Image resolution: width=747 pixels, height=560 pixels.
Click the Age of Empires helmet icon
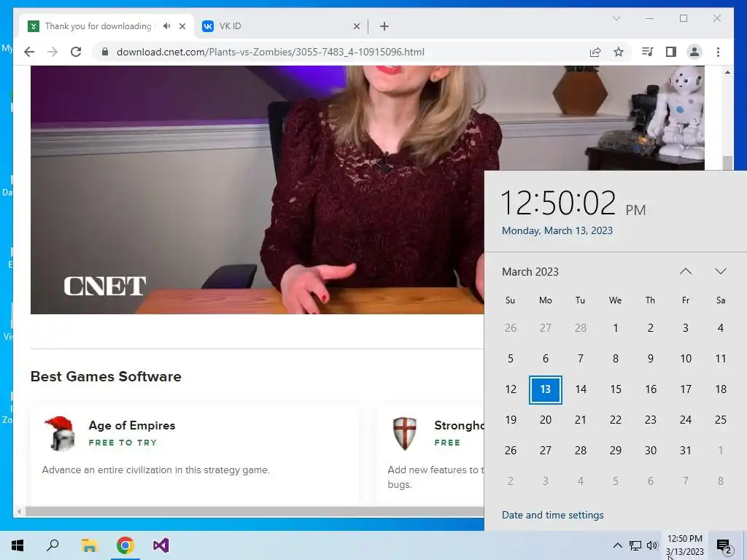[x=60, y=433]
